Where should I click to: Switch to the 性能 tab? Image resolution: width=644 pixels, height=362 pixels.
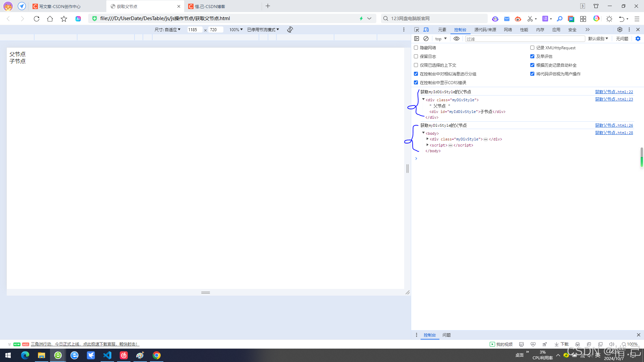pyautogui.click(x=524, y=29)
